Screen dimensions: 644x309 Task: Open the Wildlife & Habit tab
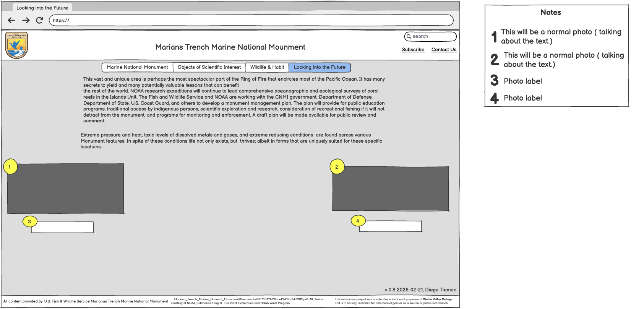coord(267,67)
